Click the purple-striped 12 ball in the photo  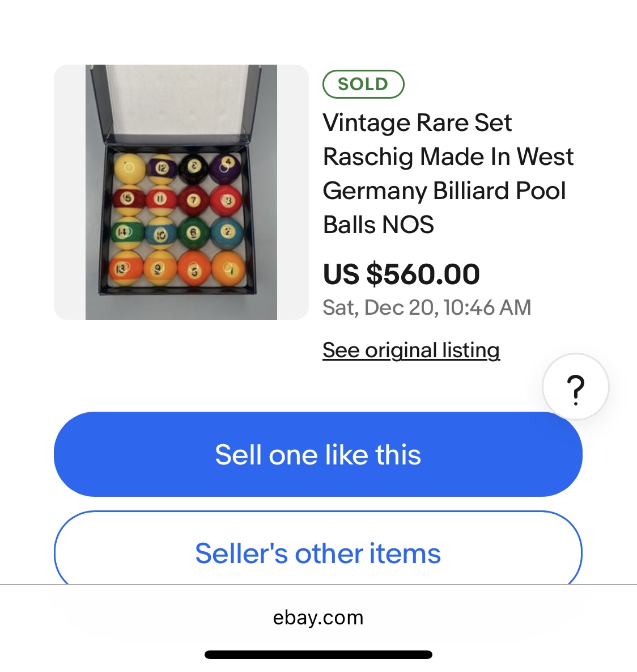pos(162,168)
